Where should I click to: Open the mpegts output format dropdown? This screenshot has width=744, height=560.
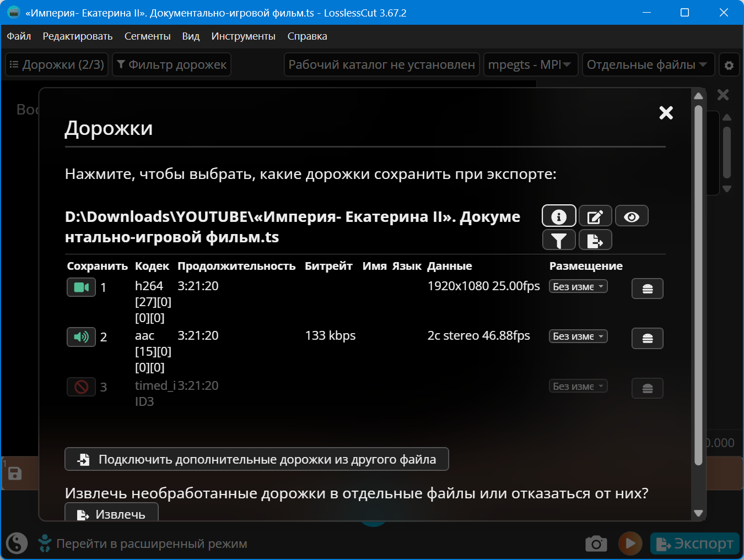point(530,65)
